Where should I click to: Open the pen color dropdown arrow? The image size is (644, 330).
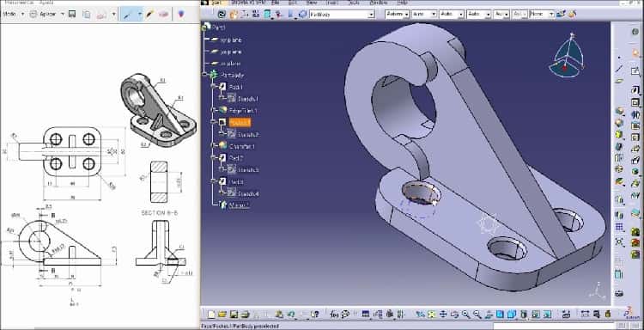point(139,15)
